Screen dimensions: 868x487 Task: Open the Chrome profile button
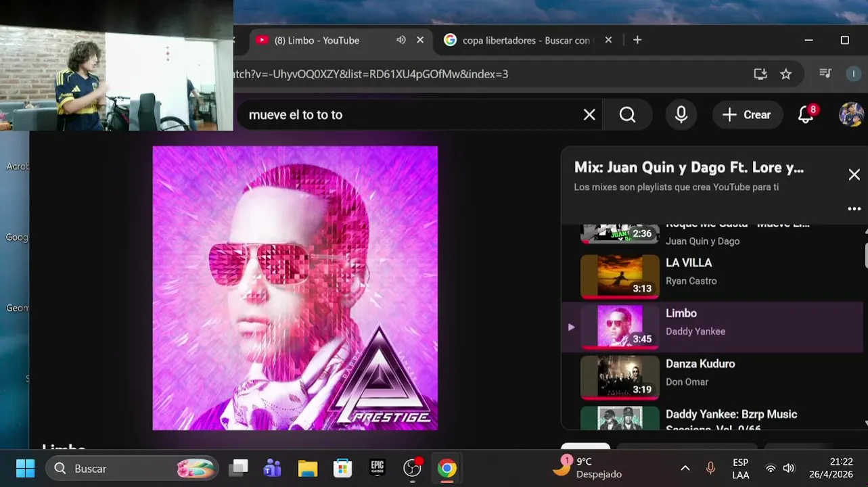point(854,74)
